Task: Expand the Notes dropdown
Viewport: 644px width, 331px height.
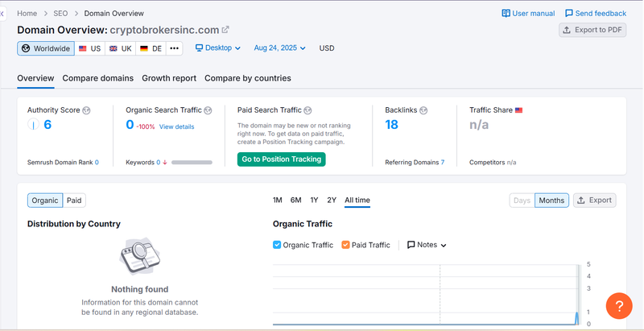Action: tap(427, 245)
